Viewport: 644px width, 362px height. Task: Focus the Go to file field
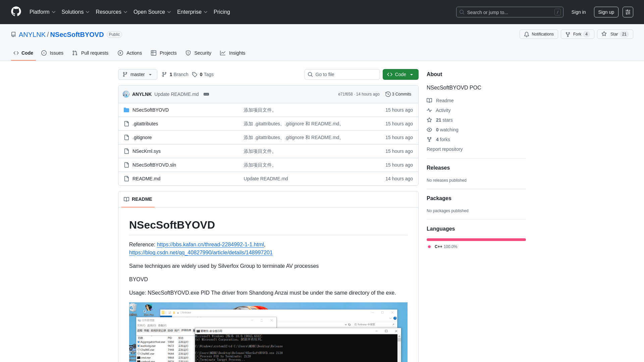point(342,74)
